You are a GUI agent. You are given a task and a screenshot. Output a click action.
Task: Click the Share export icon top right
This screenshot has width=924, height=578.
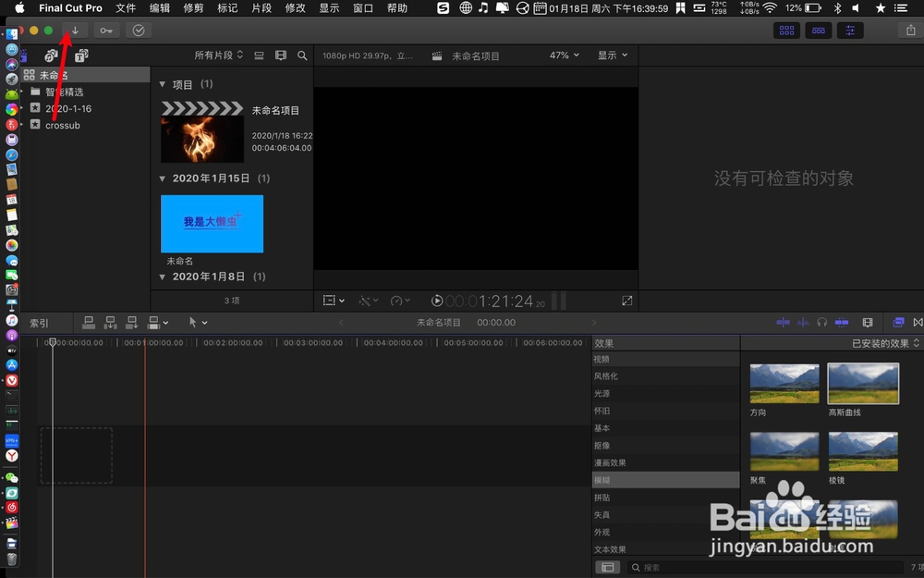click(x=911, y=30)
